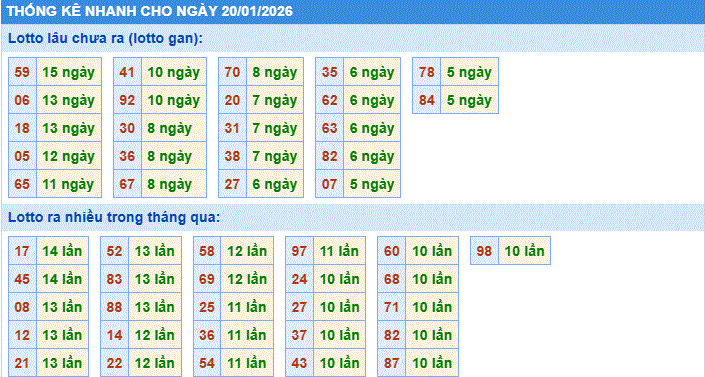Click "12 lần" beside number 69

247,279
